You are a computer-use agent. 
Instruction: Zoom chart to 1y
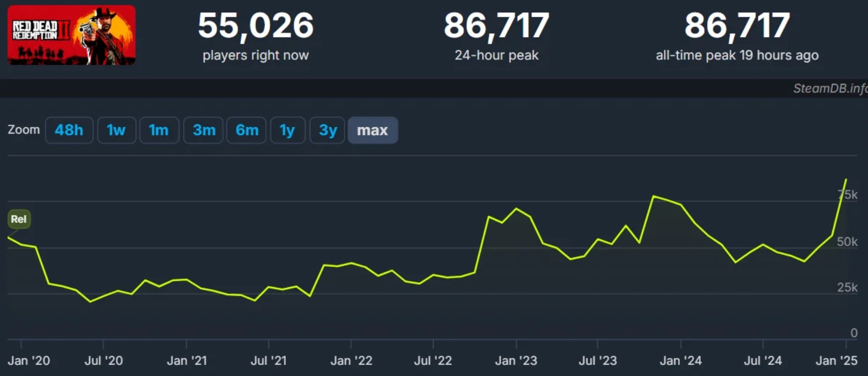[x=288, y=130]
